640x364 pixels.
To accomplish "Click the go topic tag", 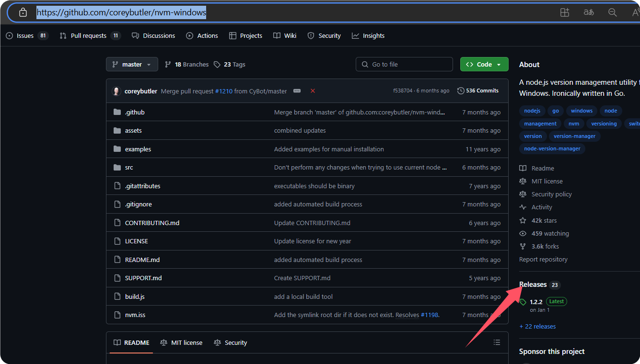I will pos(556,111).
